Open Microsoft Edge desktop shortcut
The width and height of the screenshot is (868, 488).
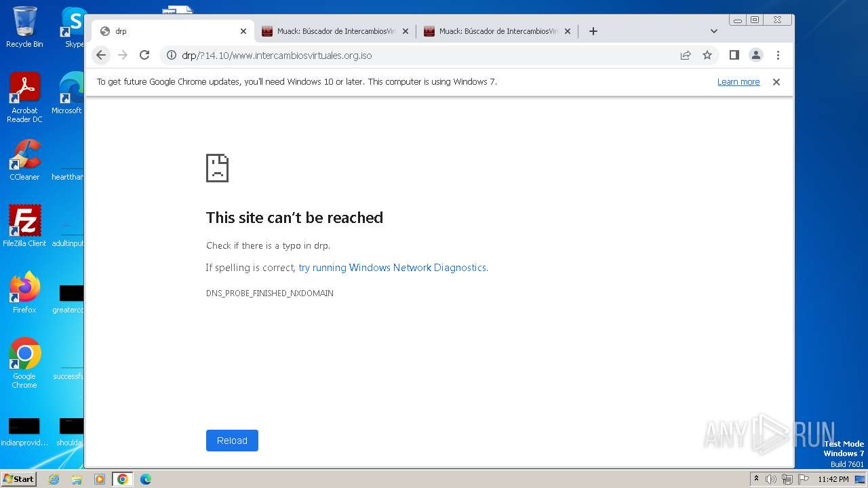coord(68,94)
